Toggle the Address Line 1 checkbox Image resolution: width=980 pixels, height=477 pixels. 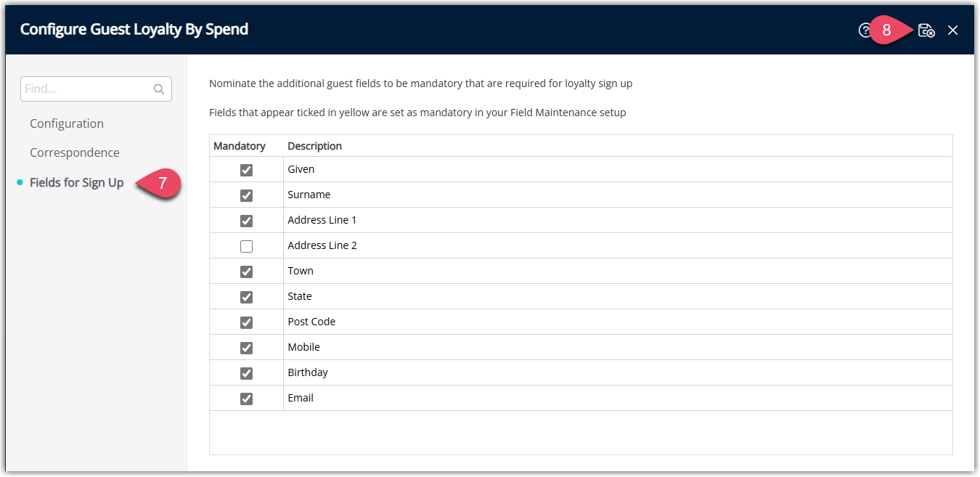click(246, 221)
